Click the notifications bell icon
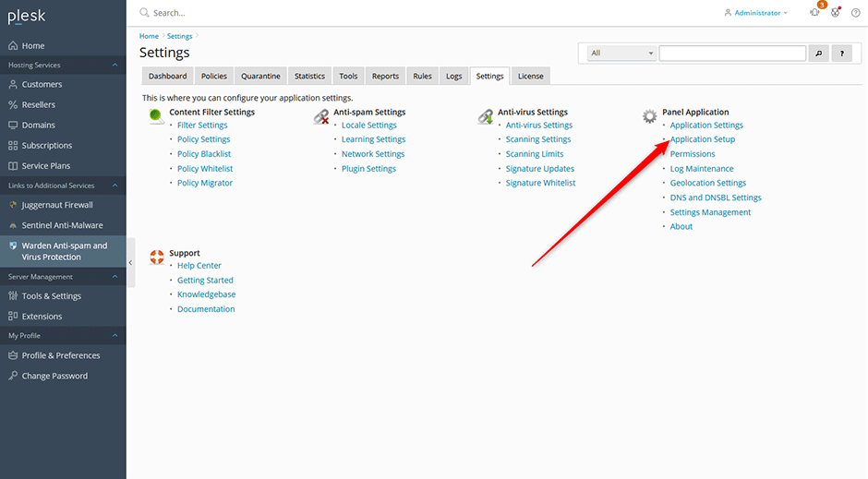This screenshot has width=868, height=479. point(814,12)
